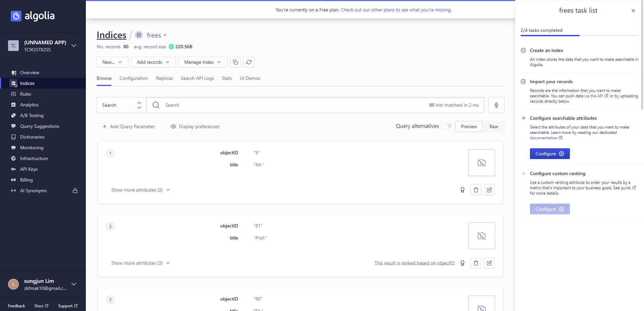
Task: Open the custom ranking guide link
Action: [628, 188]
